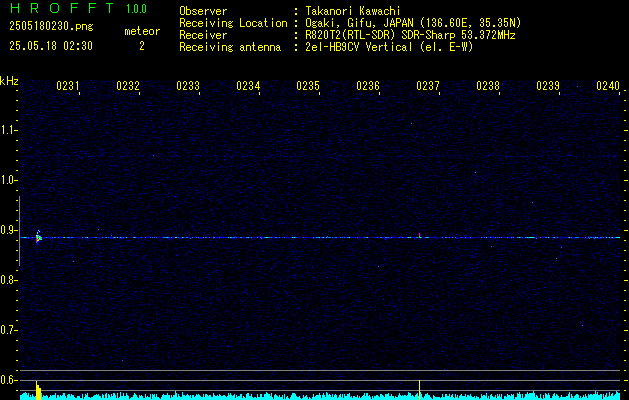Click the 0231 time marker
Image resolution: width=629 pixels, height=400 pixels.
point(67,86)
